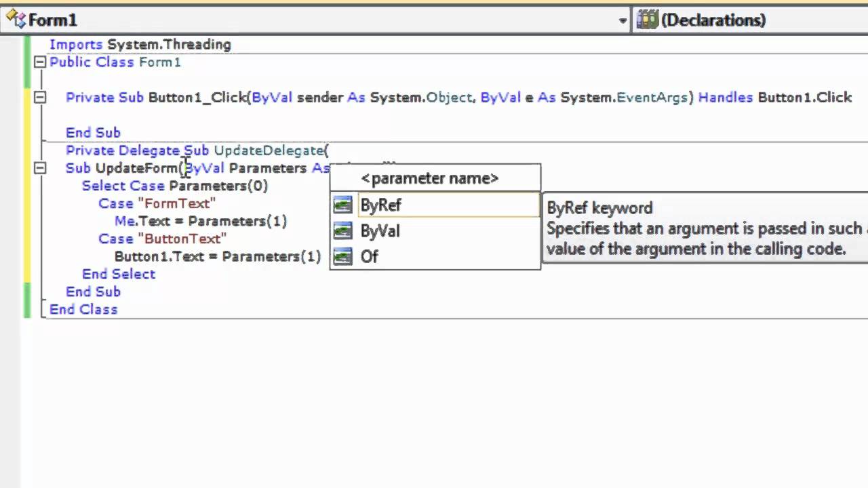Click the Of keyword icon
Screen dimensions: 868x488
pyautogui.click(x=344, y=256)
